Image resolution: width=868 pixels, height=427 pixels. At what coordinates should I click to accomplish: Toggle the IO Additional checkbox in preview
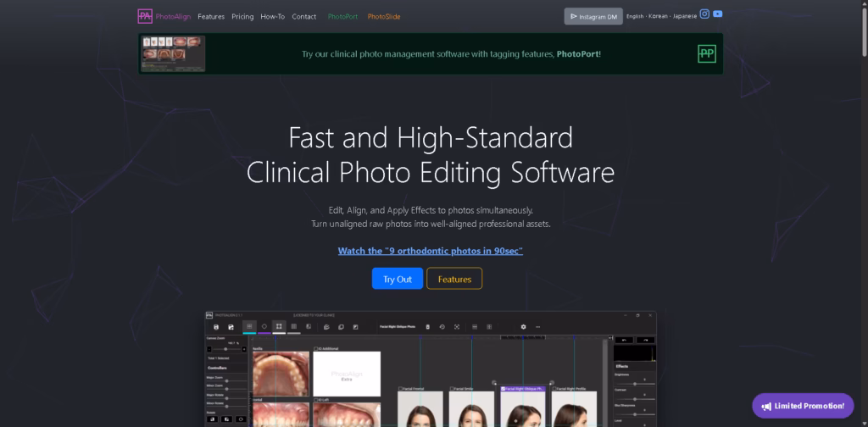point(316,349)
